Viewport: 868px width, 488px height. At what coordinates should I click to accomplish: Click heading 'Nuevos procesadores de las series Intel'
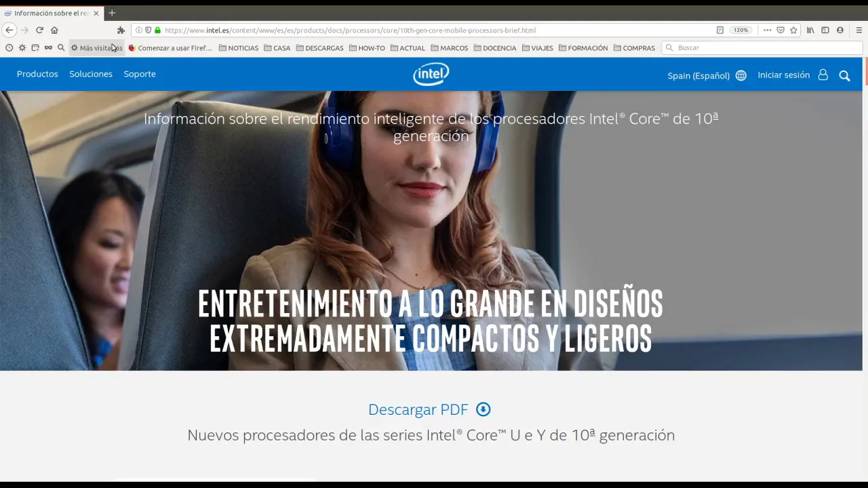[x=431, y=435]
